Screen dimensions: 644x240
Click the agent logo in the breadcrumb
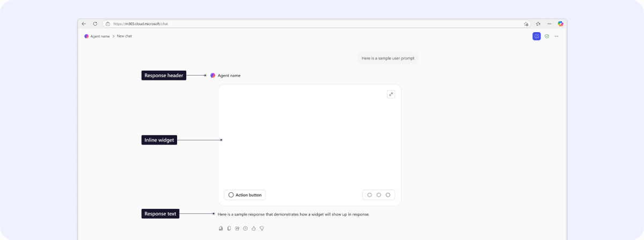pos(86,36)
